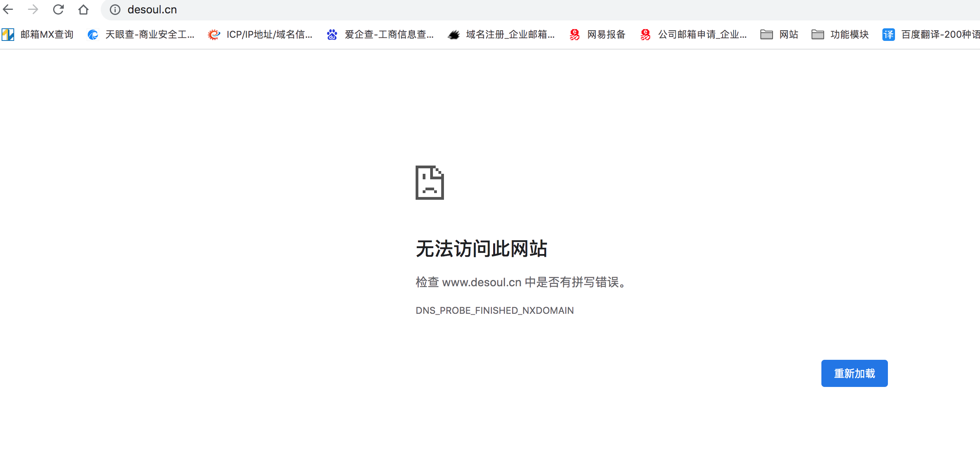Screen dimensions: 980x453
Task: Expand the 网站 bookmarks folder
Action: pos(779,35)
